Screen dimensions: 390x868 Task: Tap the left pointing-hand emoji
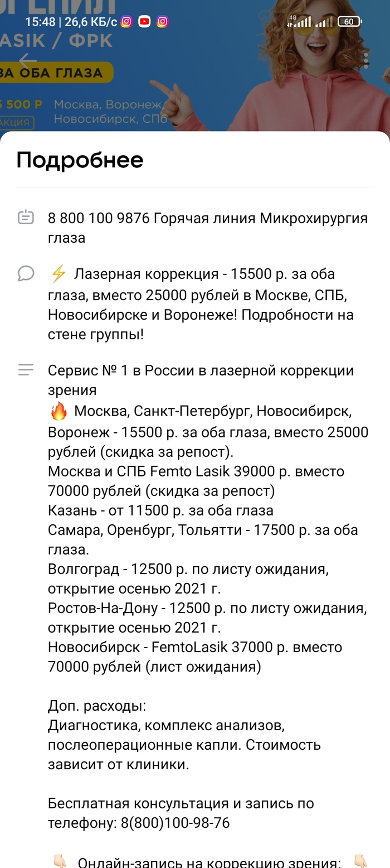point(60,861)
